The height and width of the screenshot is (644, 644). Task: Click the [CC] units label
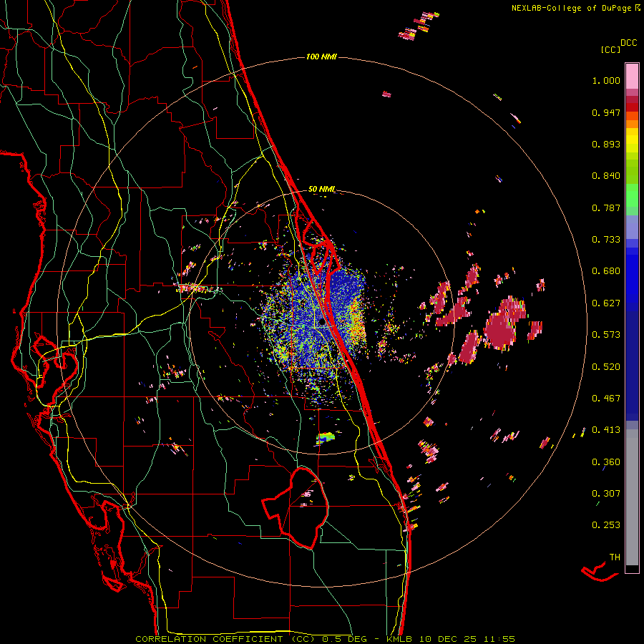[x=610, y=49]
